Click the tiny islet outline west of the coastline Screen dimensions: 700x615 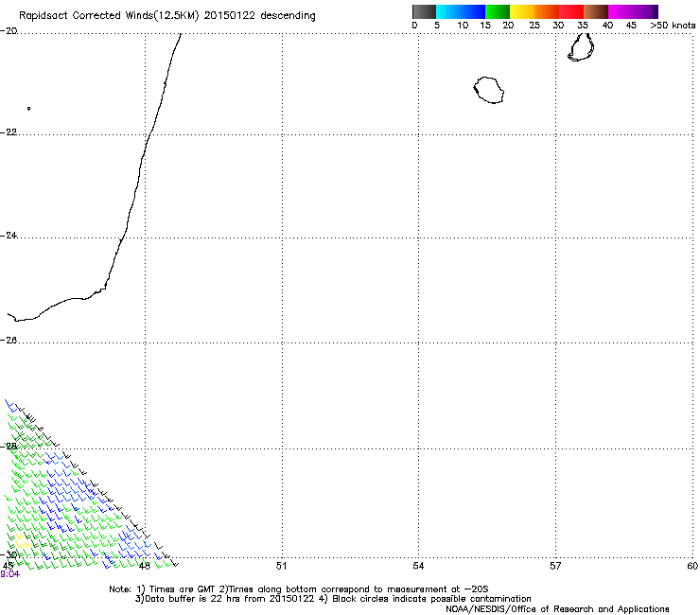tap(28, 108)
